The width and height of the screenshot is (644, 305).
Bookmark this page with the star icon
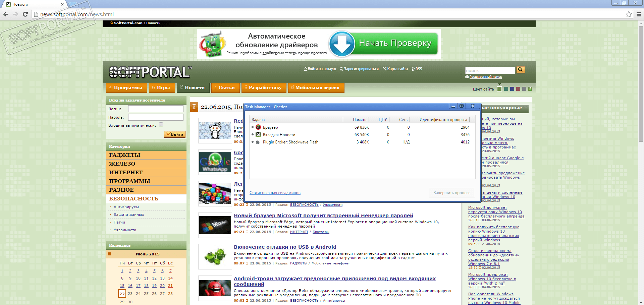click(629, 14)
